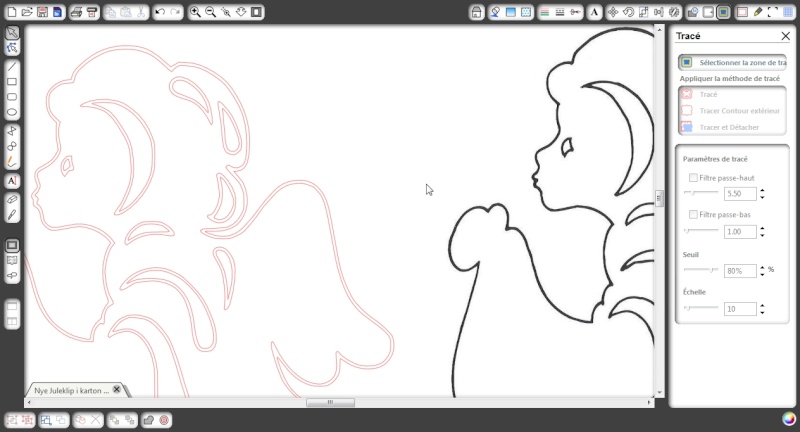Save the document with the floppy icon
The width and height of the screenshot is (800, 432).
click(42, 12)
